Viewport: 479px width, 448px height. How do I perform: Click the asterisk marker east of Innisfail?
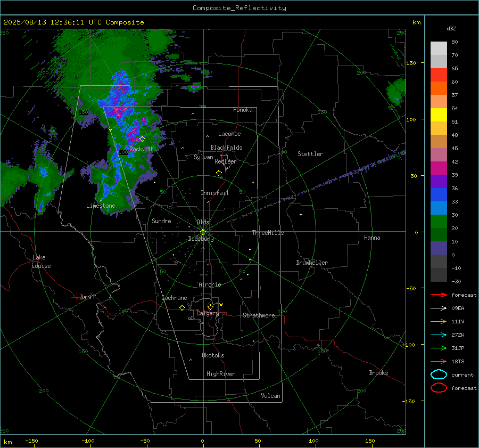click(x=253, y=183)
